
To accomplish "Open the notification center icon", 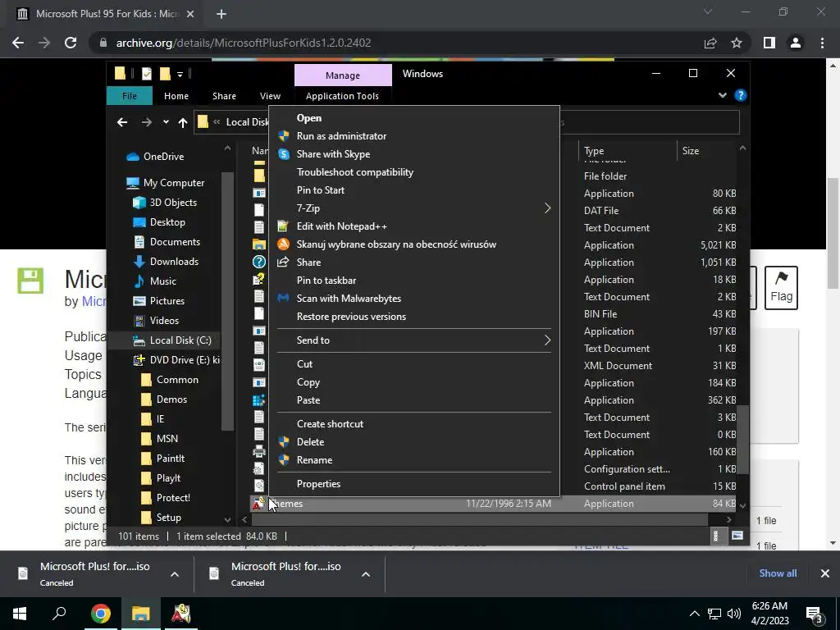I will coord(814,614).
